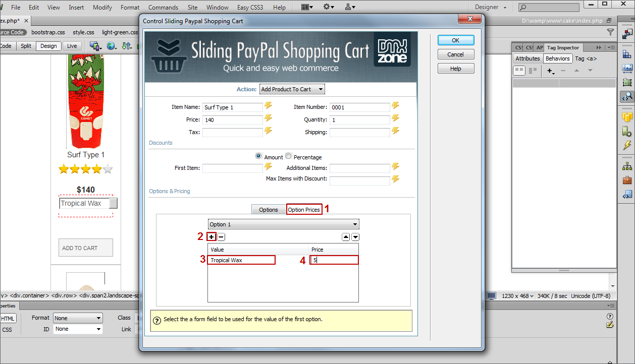Image resolution: width=635 pixels, height=364 pixels.
Task: Click the filter funnel icon
Action: (x=610, y=32)
